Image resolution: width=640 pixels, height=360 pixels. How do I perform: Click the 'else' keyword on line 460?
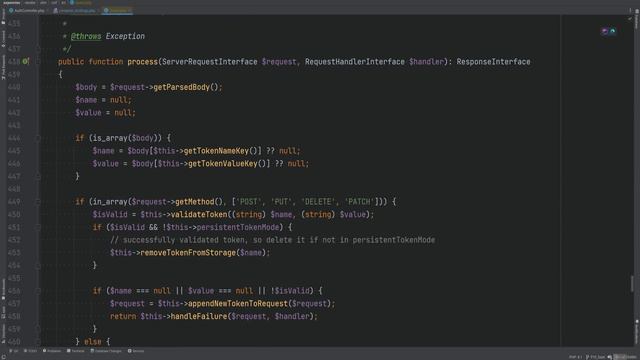coord(93,342)
